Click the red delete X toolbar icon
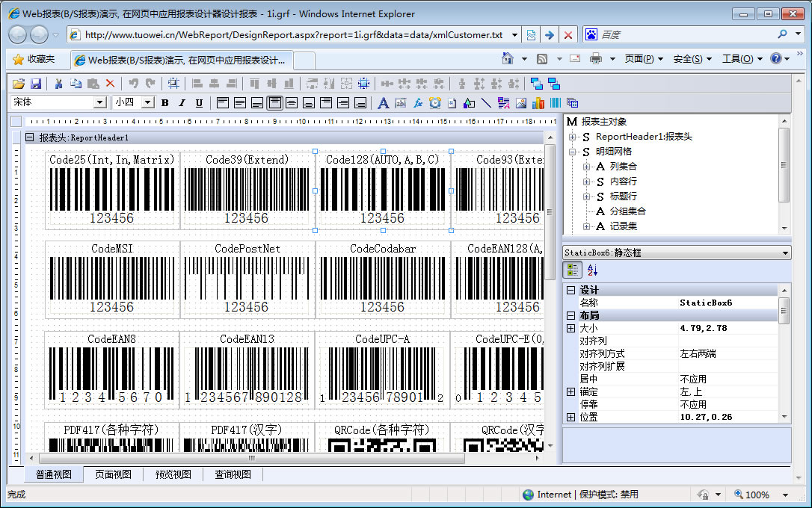 pos(110,84)
